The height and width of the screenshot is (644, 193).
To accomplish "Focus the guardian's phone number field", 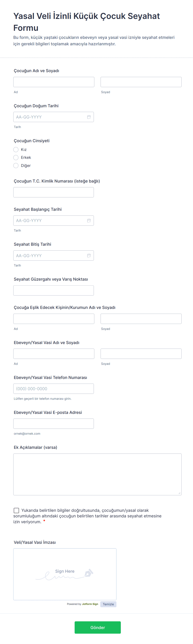I will tap(53, 389).
